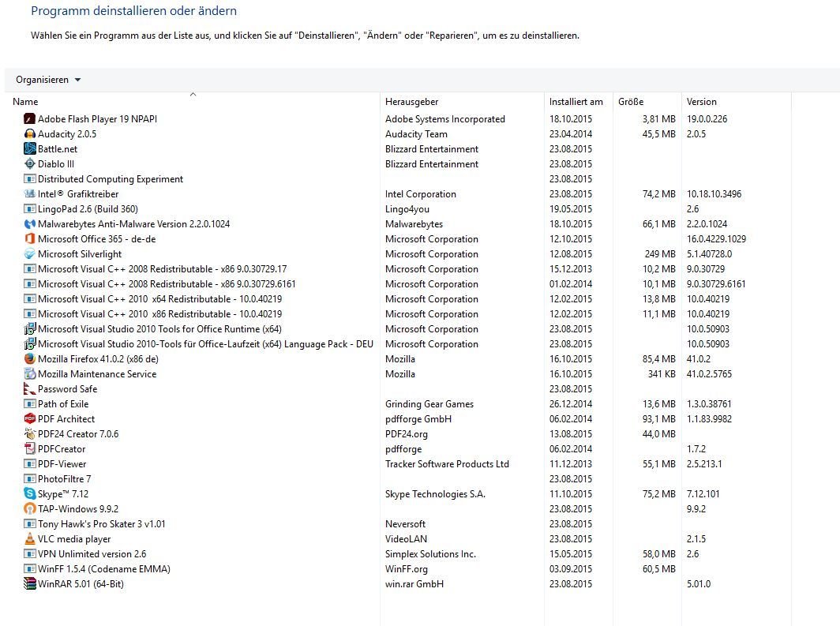The width and height of the screenshot is (840, 626).
Task: Click the Adobe Flash Player icon
Action: [30, 119]
